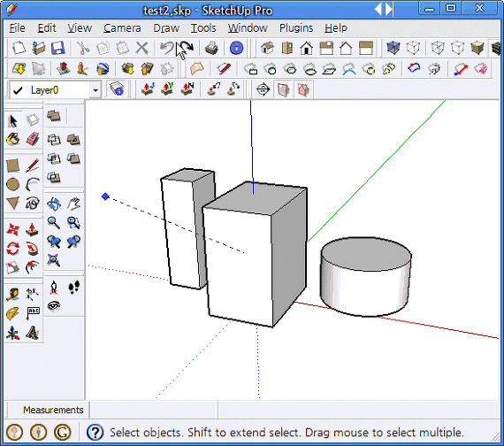
Task: Click the Zoom Extents icon
Action: [54, 260]
